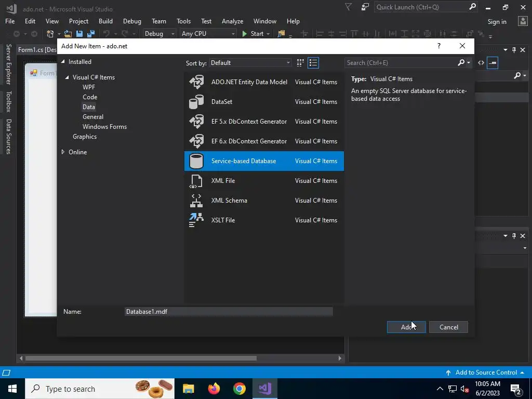Image resolution: width=532 pixels, height=399 pixels.
Task: Click the muted volume tray icon
Action: click(x=465, y=389)
